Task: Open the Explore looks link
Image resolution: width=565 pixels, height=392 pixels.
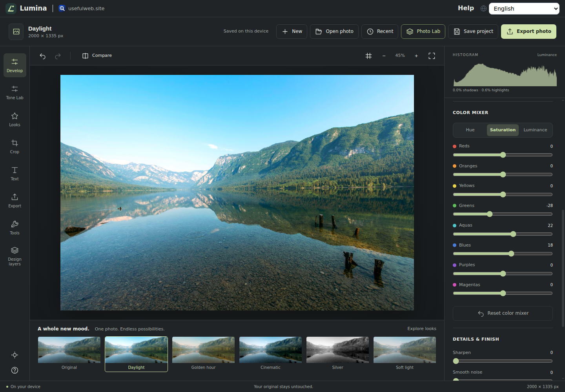Action: [x=422, y=329]
